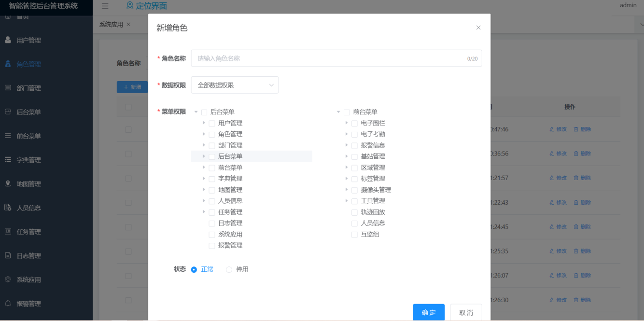
Task: Click the hamburger menu collapse icon
Action: point(105,6)
